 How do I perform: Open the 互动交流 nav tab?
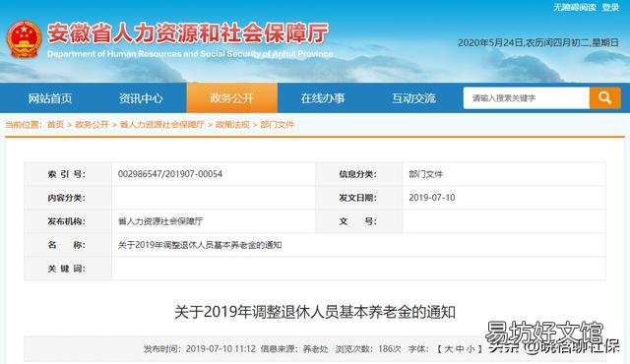click(x=413, y=98)
